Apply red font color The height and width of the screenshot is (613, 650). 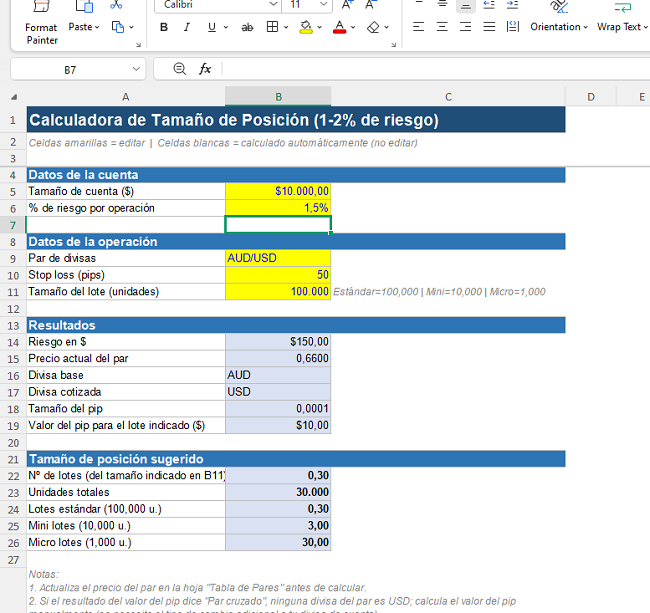[340, 27]
